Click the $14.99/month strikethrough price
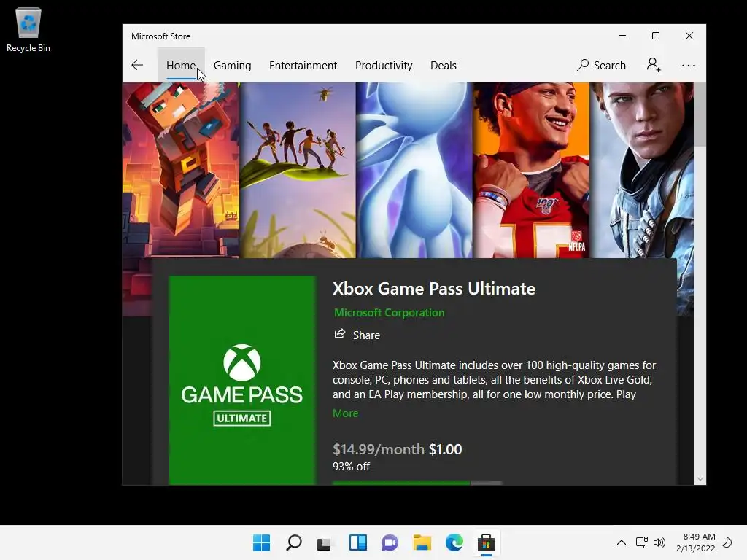Screen dimensions: 747x560 pos(379,449)
